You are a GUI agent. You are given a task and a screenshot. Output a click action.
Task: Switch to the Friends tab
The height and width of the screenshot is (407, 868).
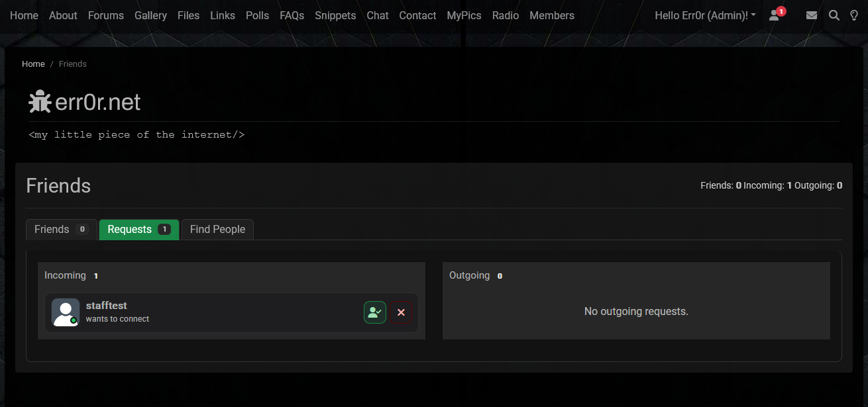tap(61, 229)
